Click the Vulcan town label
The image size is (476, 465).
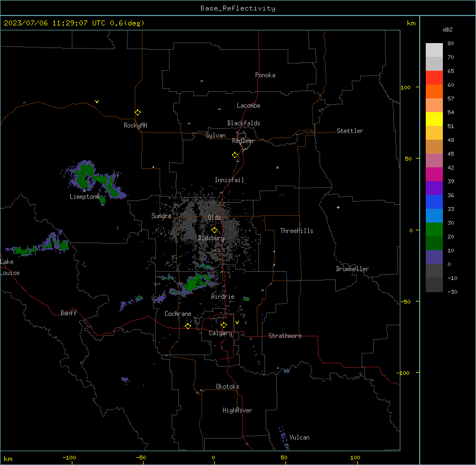coord(300,437)
